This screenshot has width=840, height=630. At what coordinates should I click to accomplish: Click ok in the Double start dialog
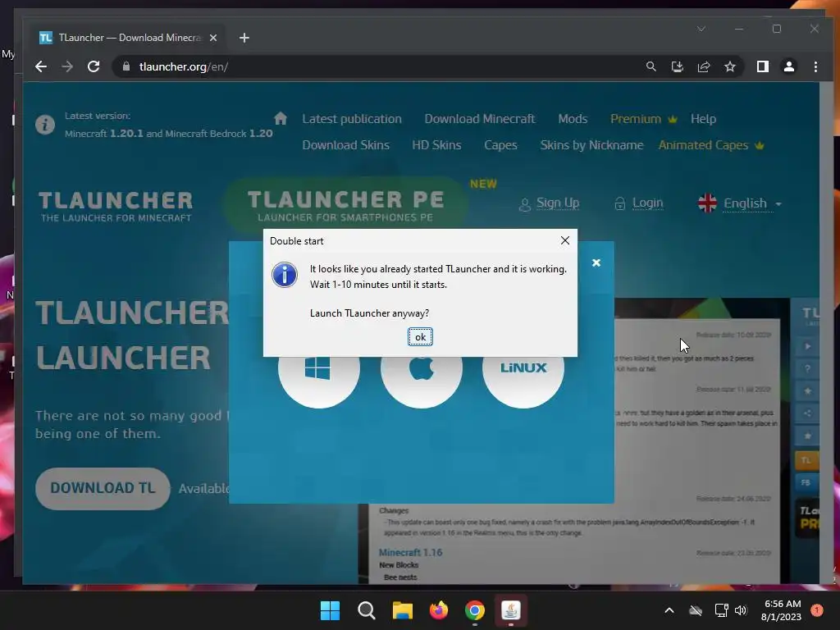420,337
